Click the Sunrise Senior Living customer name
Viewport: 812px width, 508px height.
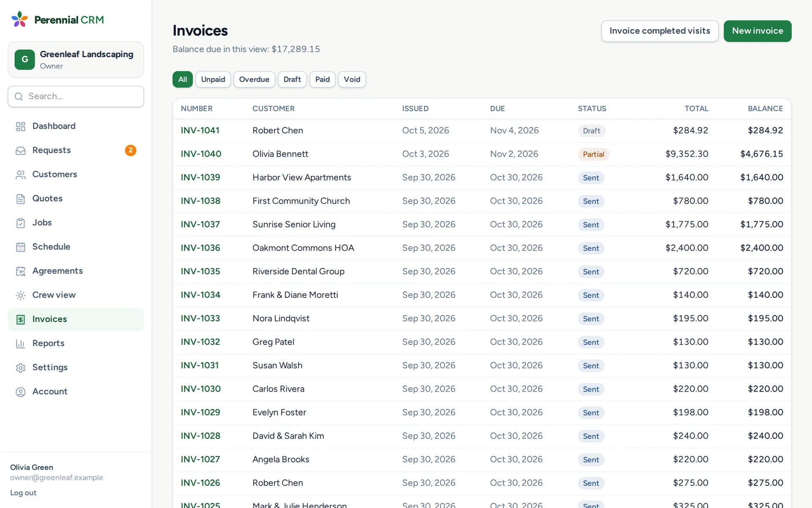[294, 224]
